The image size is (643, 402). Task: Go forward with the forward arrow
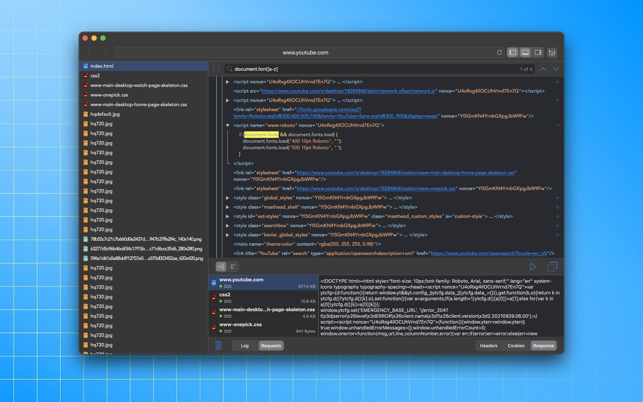coord(106,53)
